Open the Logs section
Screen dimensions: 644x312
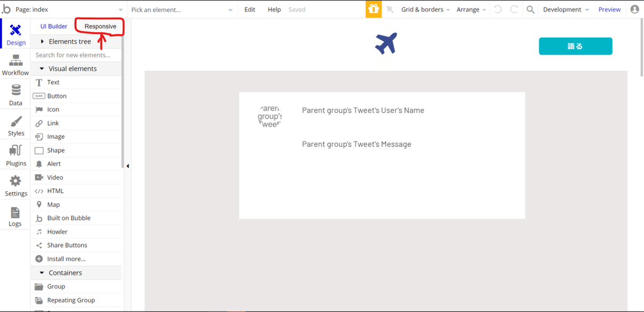click(15, 216)
